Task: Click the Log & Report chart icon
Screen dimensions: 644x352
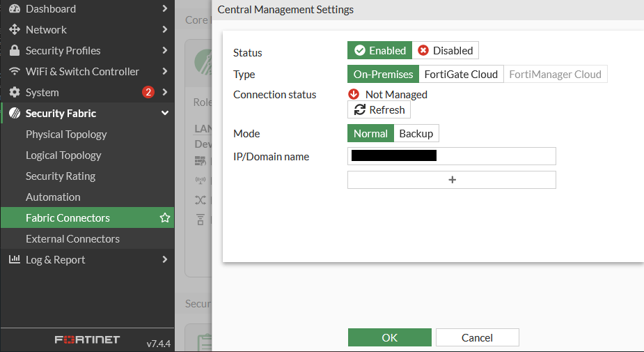Action: [x=14, y=260]
